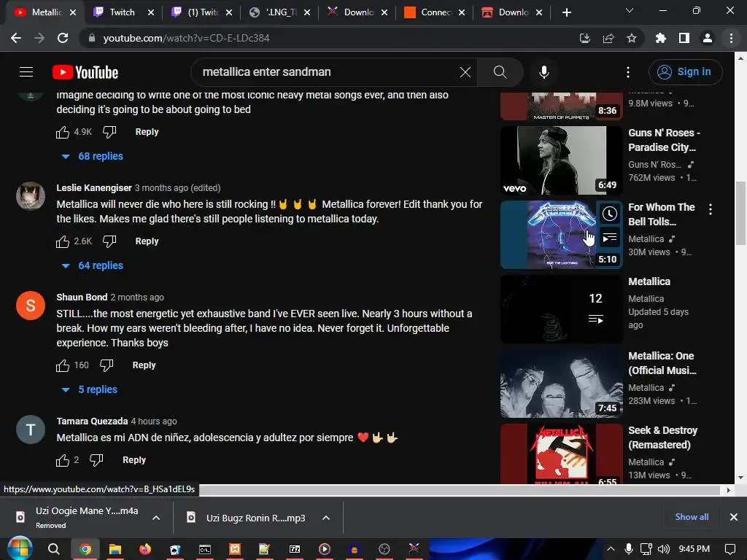The height and width of the screenshot is (560, 747).
Task: Reply to the 4.9K-likes comment
Action: click(147, 132)
